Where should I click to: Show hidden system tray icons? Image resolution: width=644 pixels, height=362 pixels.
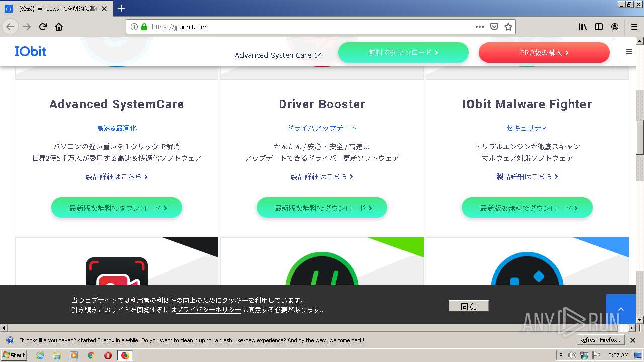[561, 355]
